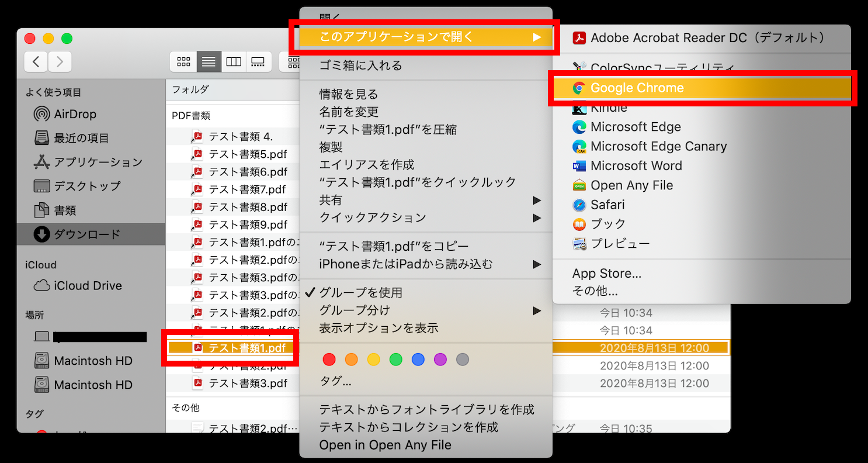This screenshot has width=868, height=463.
Task: Click the Open Any File icon
Action: [x=579, y=185]
